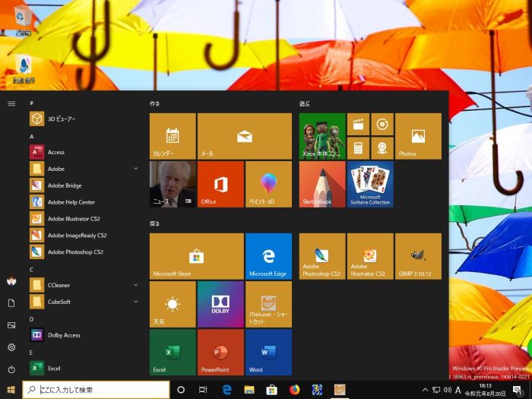This screenshot has height=399, width=532.
Task: Expand the Start menu hamburger navigation
Action: click(11, 103)
